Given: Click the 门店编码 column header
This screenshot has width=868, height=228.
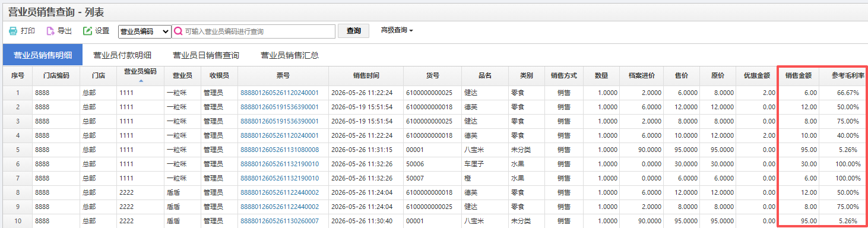Looking at the screenshot, I should [x=56, y=76].
